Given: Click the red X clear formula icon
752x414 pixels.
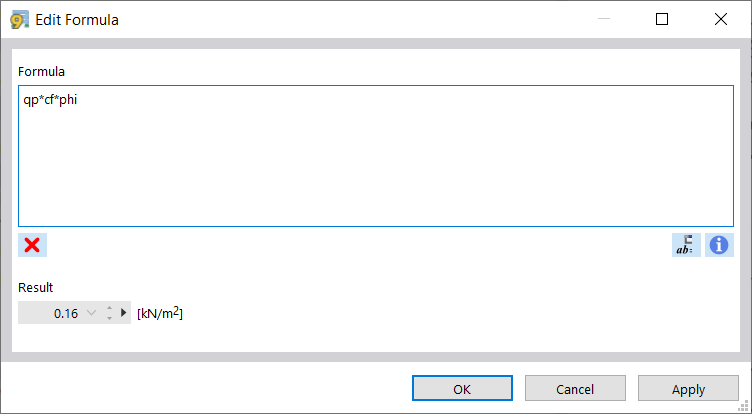Looking at the screenshot, I should pos(32,245).
